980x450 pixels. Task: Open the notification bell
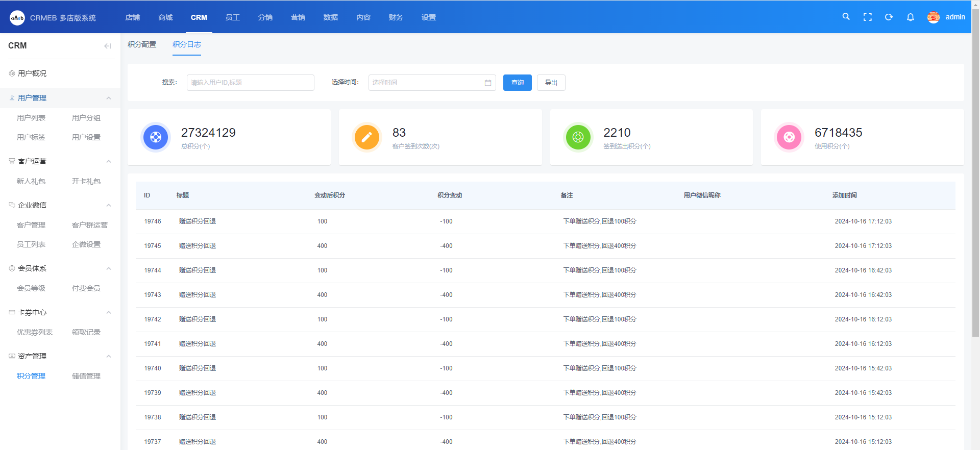coord(910,17)
